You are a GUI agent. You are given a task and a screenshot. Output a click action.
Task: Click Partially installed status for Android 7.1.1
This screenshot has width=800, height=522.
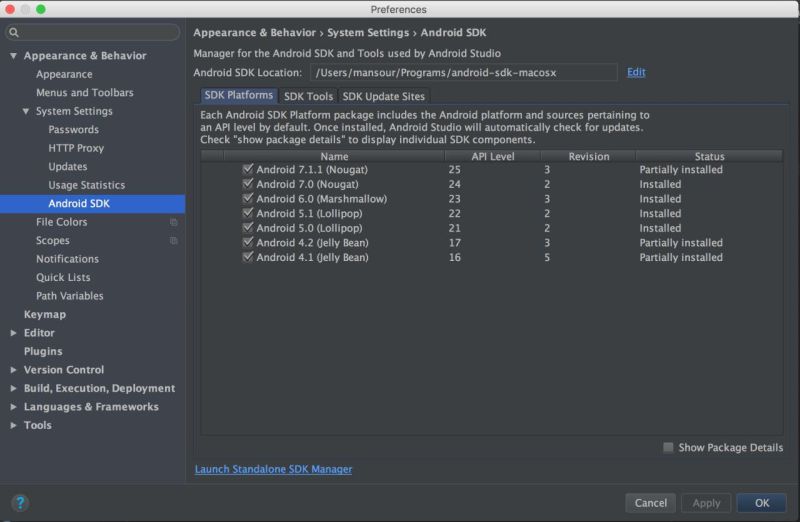[681, 169]
